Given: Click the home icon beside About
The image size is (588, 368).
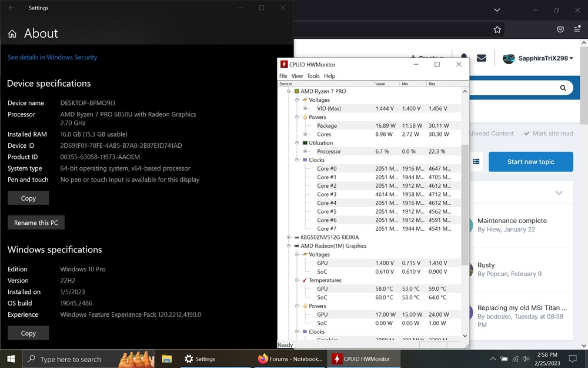Looking at the screenshot, I should [12, 34].
